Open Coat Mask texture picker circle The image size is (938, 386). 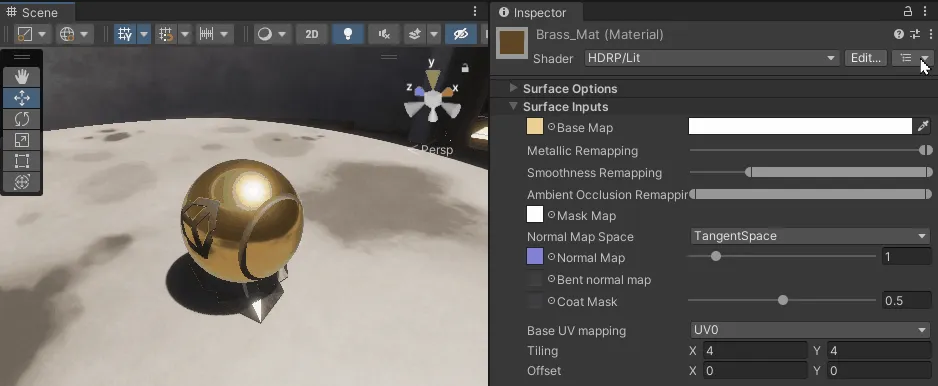tap(551, 301)
